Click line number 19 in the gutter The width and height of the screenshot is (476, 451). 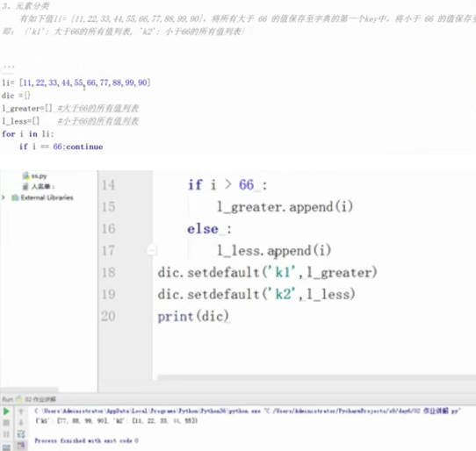108,294
